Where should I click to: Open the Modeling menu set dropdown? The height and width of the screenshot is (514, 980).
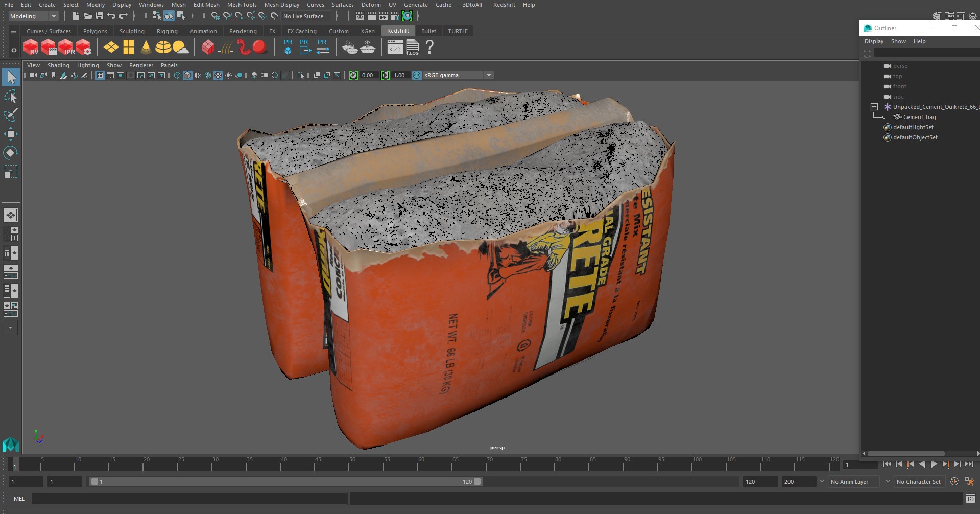pos(33,16)
